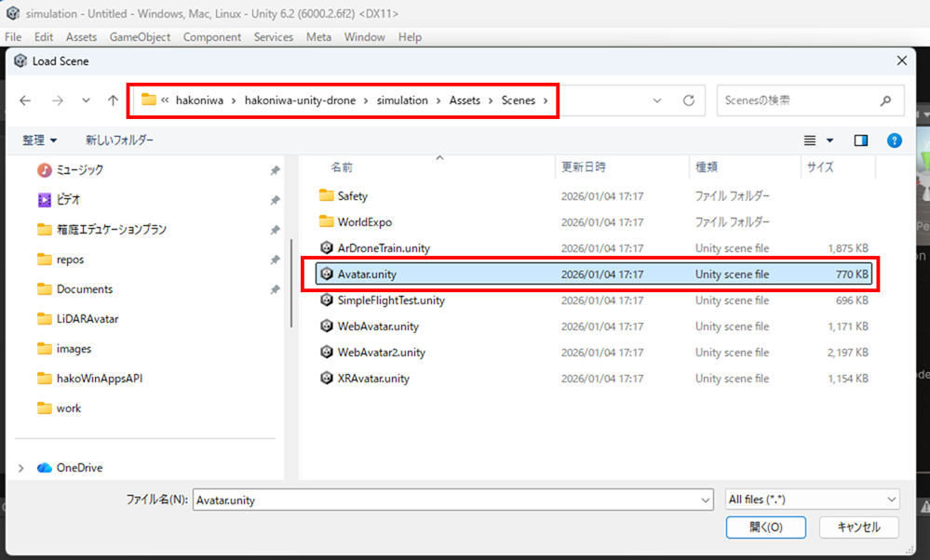930x560 pixels.
Task: Open 箱庭エデュケーションプラン folder in sidebar
Action: tap(111, 230)
